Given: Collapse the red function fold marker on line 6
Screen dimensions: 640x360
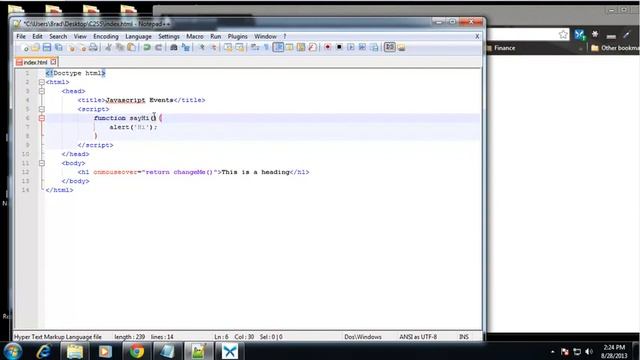Looking at the screenshot, I should coord(42,118).
